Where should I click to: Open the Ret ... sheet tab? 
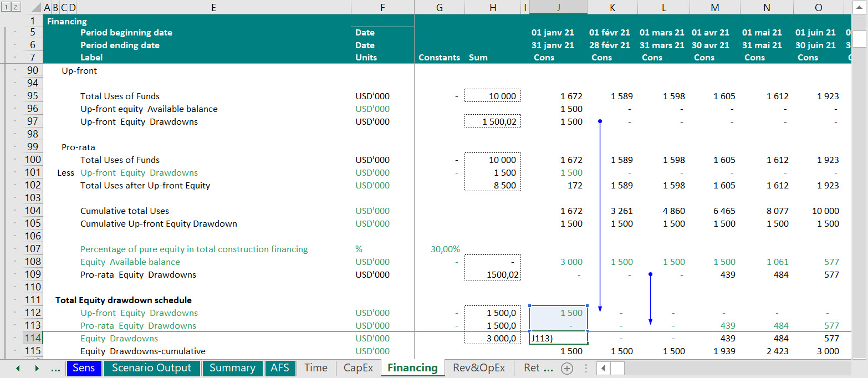tap(538, 368)
